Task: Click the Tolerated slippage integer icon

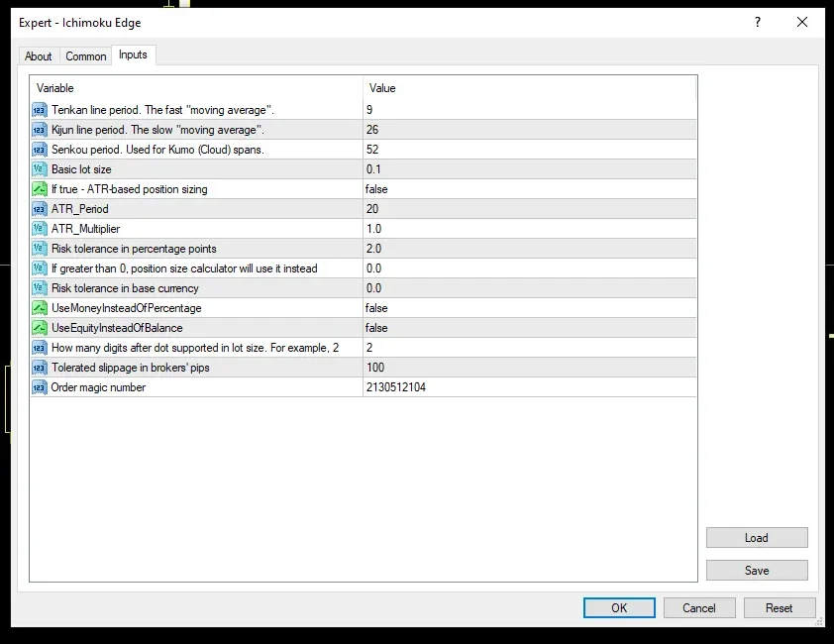Action: point(40,368)
